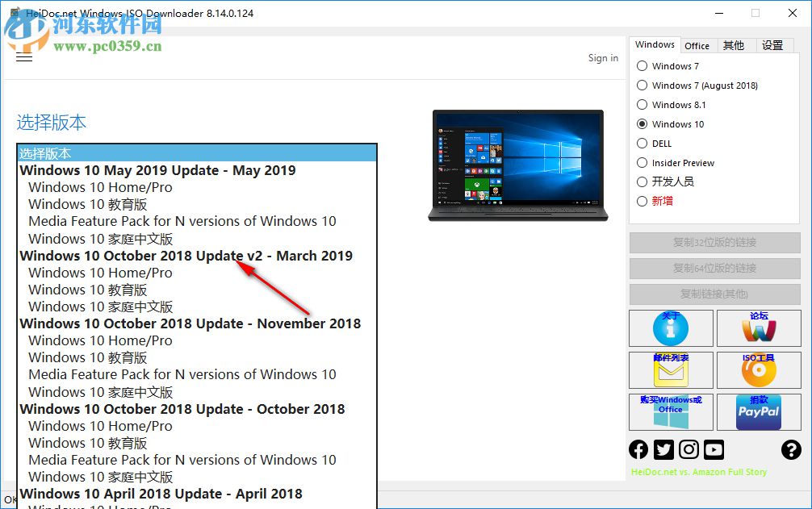
Task: Click the 购买Windows或Office Windows logo icon
Action: pos(671,412)
